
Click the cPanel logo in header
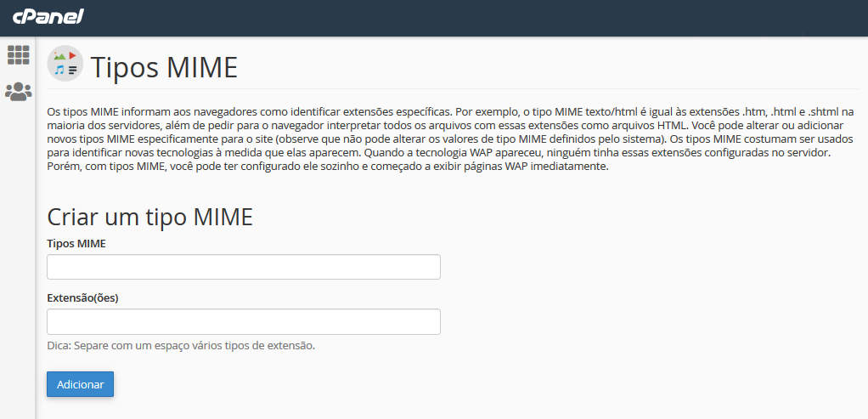click(48, 17)
